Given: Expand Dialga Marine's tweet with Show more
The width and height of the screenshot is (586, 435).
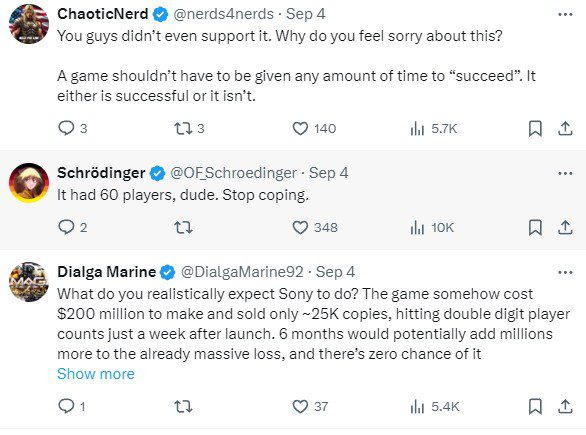Looking at the screenshot, I should pos(96,374).
